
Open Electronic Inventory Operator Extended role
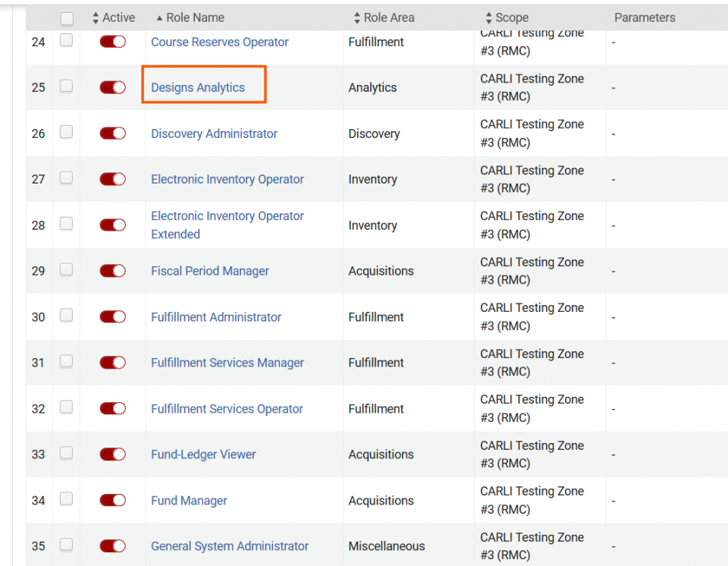227,225
